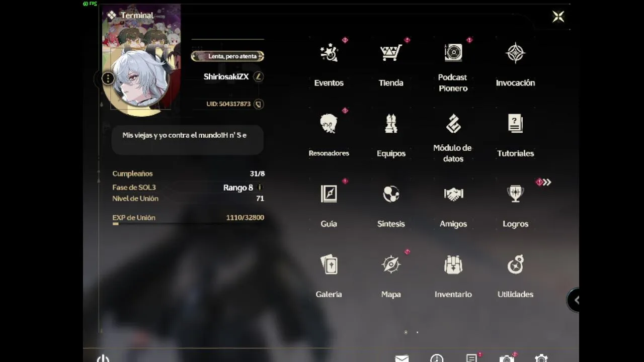Click the Fase de SOL3 label
Viewport: 644px width, 362px height.
[134, 188]
